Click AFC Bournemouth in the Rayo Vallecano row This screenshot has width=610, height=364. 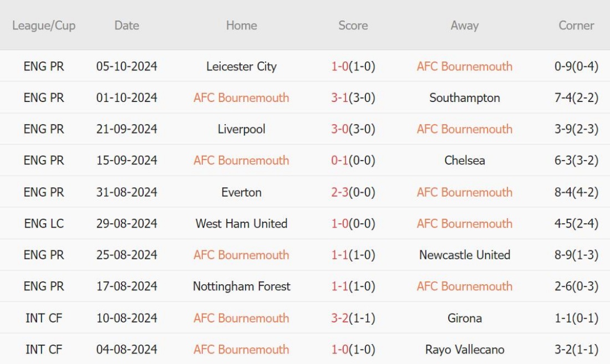click(x=241, y=350)
